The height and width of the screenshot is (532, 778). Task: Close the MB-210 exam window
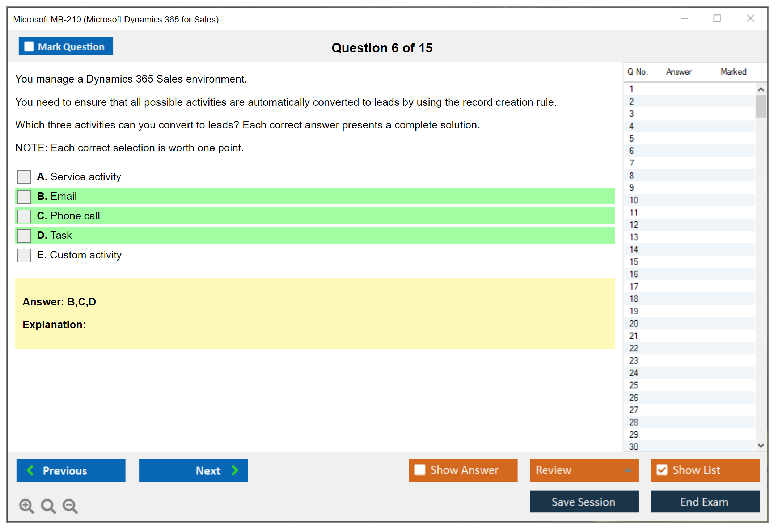point(750,18)
